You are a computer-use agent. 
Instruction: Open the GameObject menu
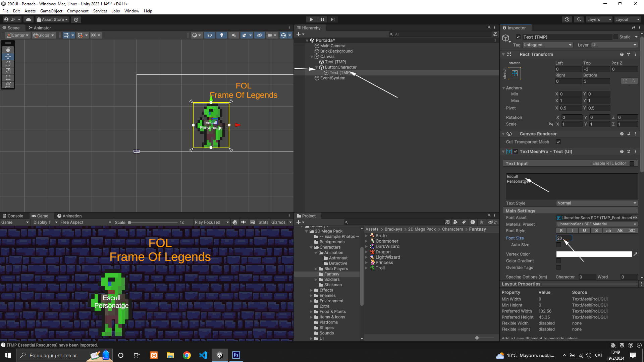tap(51, 11)
